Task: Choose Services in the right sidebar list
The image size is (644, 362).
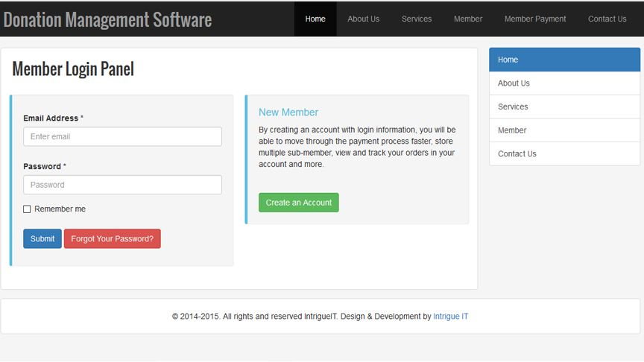Action: pos(564,107)
